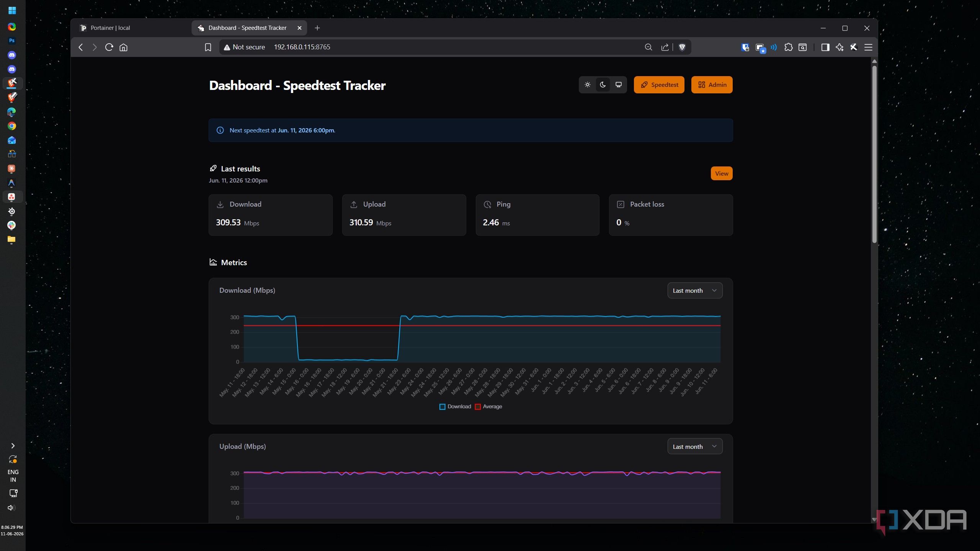Share this page icon
980x551 pixels.
(665, 47)
